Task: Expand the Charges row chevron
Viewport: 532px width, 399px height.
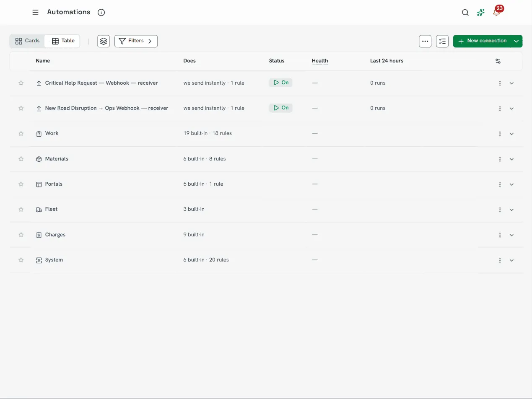Action: 511,235
